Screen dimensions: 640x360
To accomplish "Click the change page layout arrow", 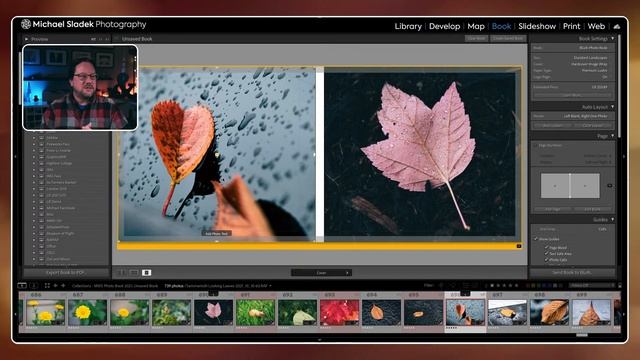I will 609,186.
